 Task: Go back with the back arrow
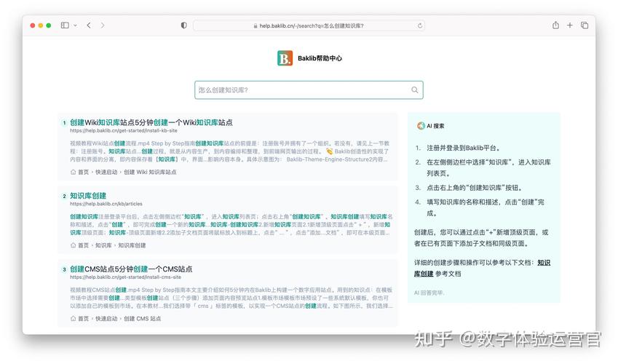89,25
